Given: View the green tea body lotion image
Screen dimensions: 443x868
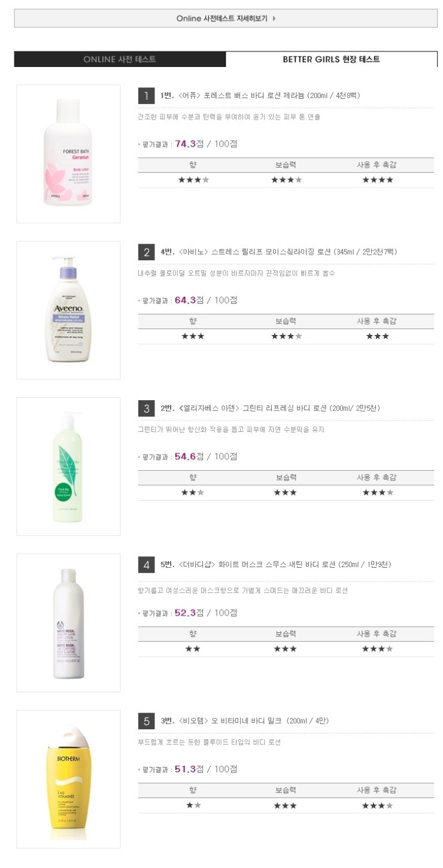Looking at the screenshot, I should tap(68, 467).
